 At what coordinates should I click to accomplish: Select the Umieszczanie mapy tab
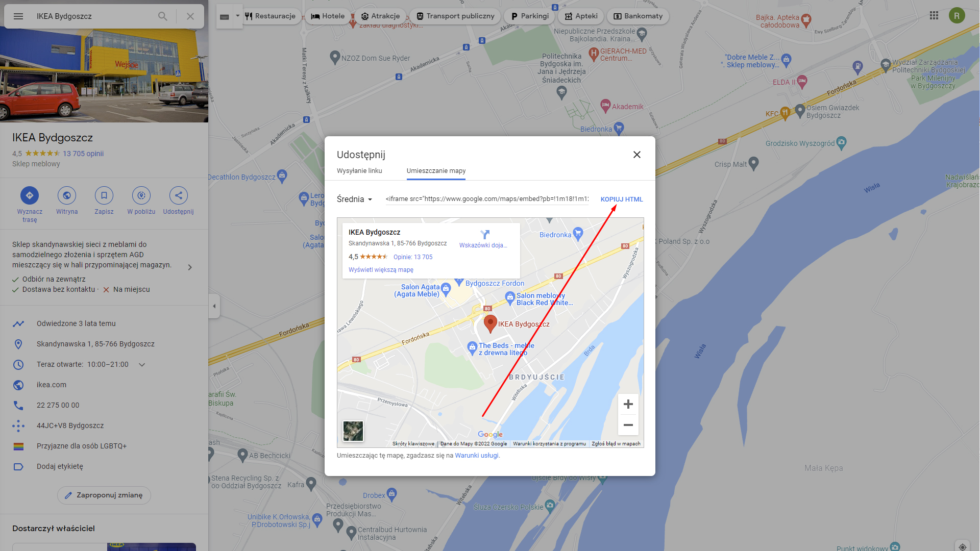point(436,171)
